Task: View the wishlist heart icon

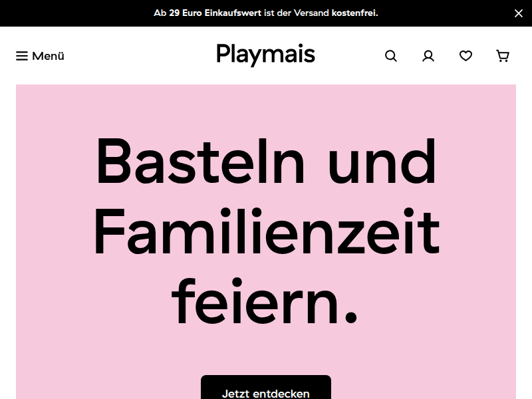Action: 465,56
